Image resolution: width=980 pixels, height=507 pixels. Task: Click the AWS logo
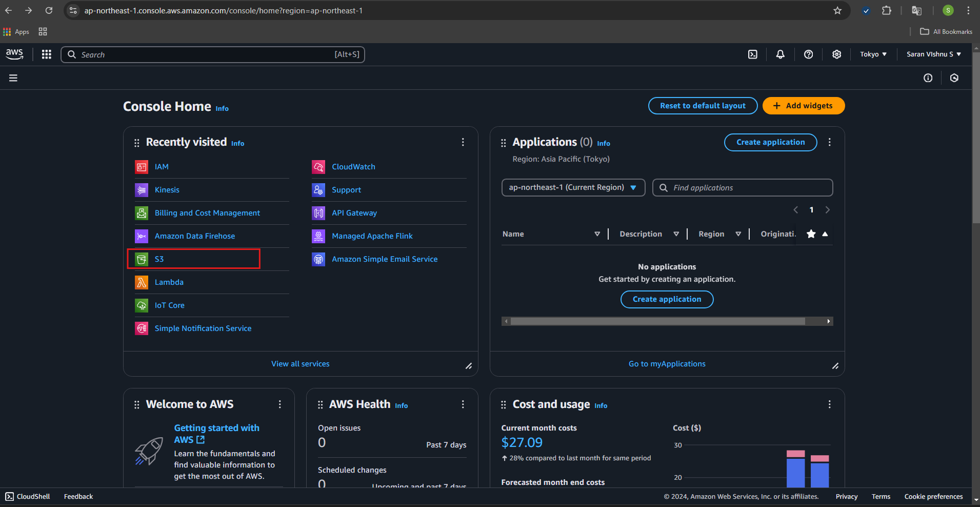pos(14,54)
